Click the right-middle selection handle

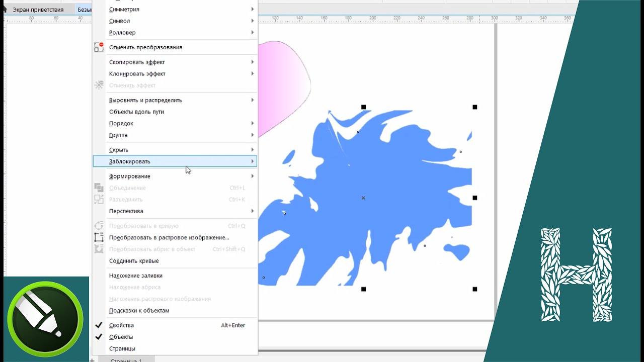(x=474, y=198)
